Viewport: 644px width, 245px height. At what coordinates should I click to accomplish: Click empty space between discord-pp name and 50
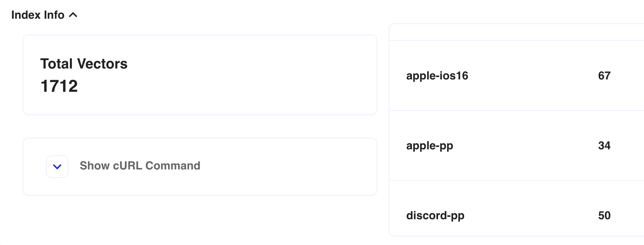point(531,215)
